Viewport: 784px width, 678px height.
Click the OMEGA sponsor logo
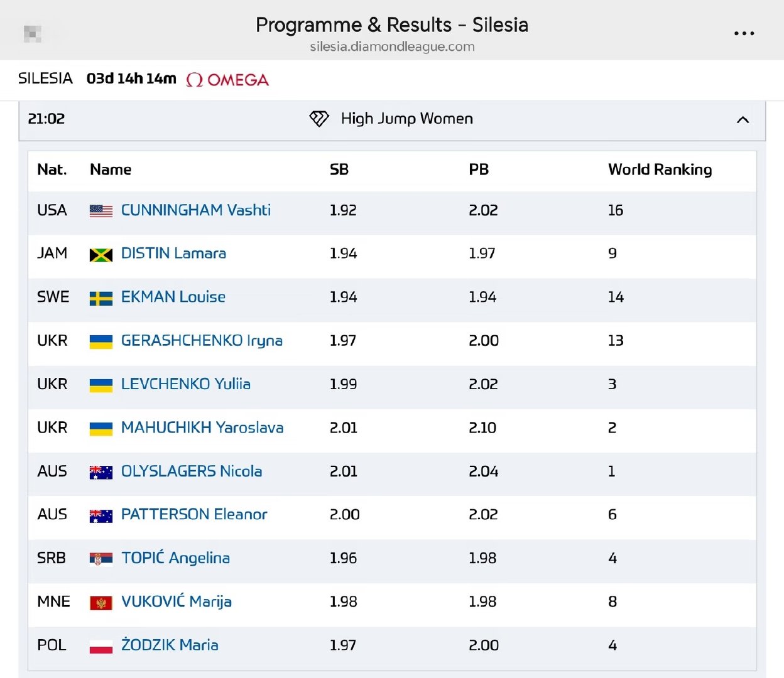click(227, 80)
